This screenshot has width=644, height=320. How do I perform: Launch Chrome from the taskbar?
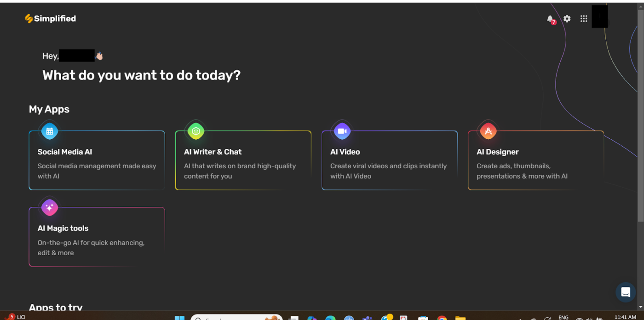coord(441,318)
